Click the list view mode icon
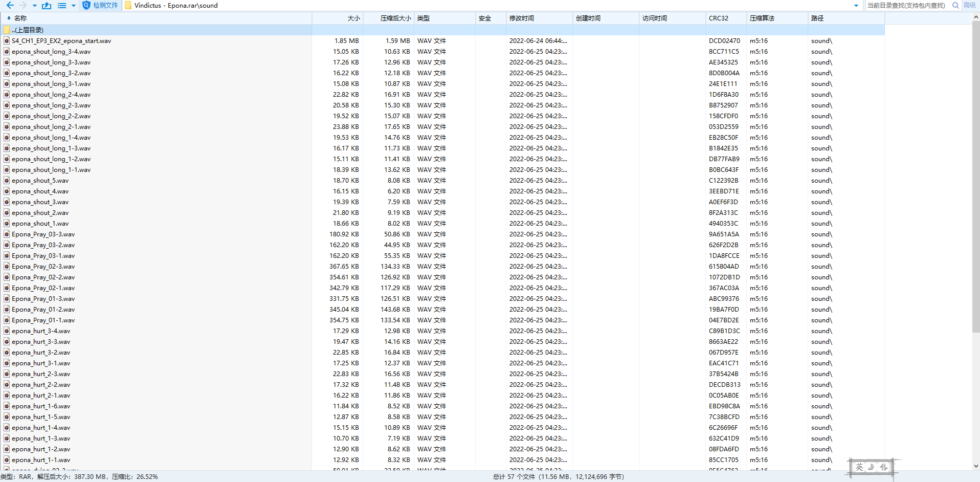Viewport: 980px width, 482px height. 62,6
